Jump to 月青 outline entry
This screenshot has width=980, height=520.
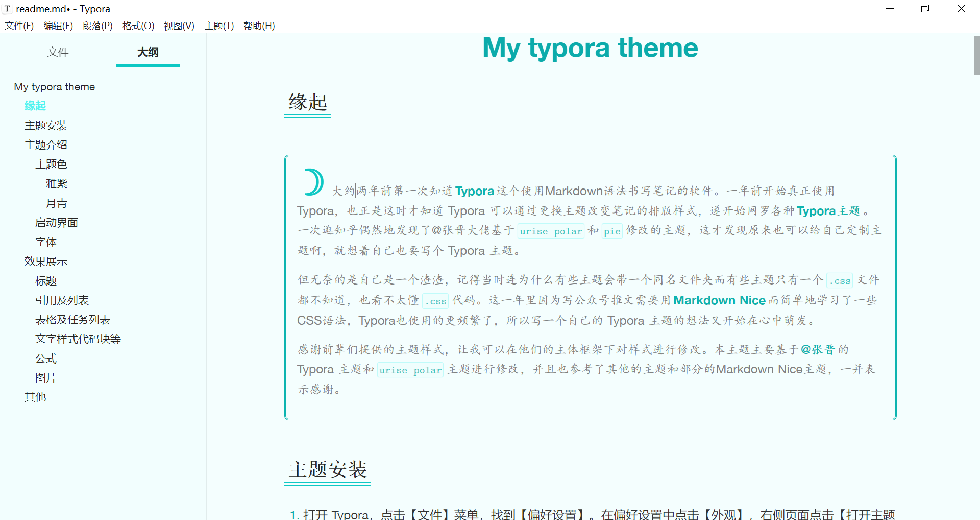[57, 203]
